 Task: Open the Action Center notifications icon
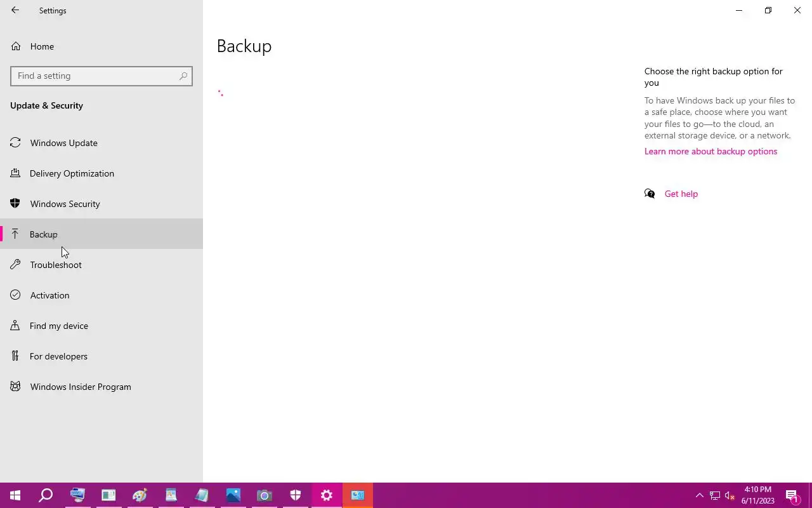[792, 495]
